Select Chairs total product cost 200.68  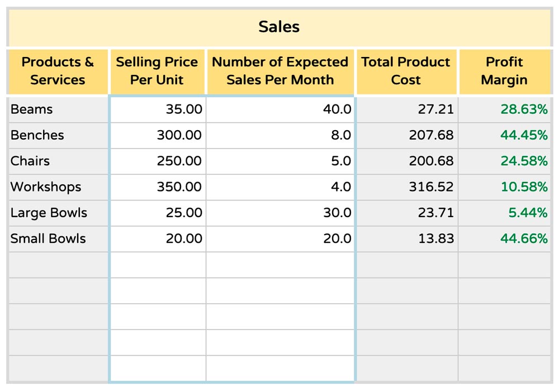[407, 161]
